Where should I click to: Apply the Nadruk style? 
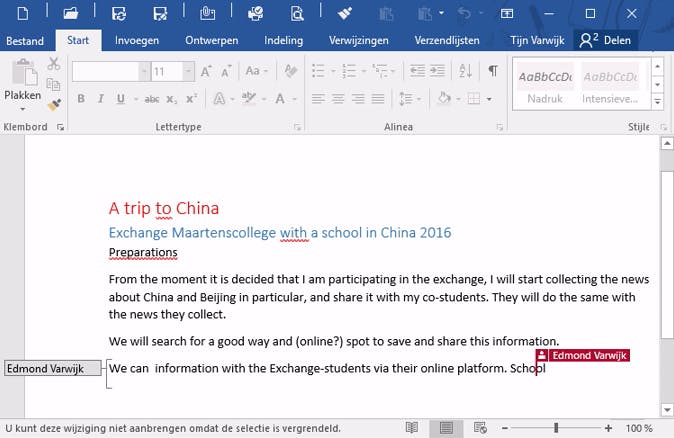click(545, 84)
